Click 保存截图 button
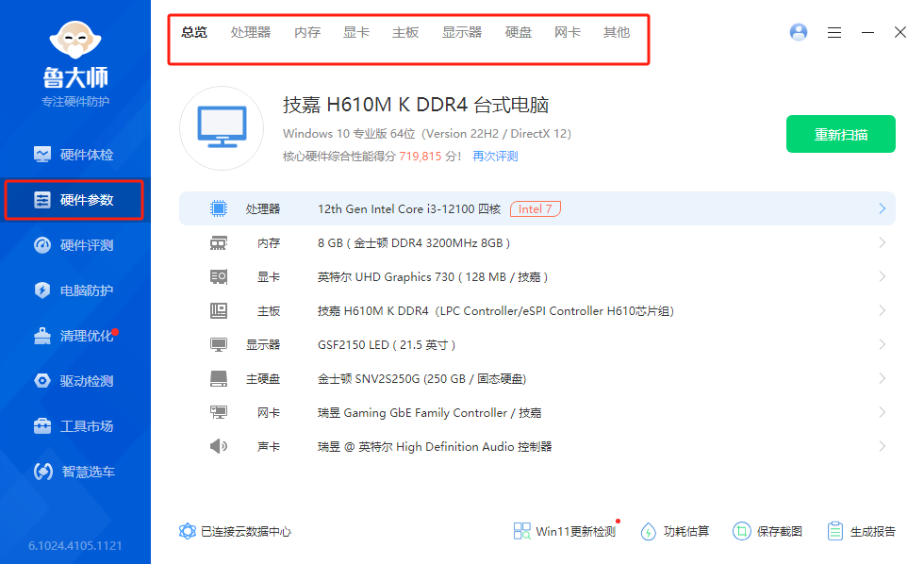 coord(779,532)
